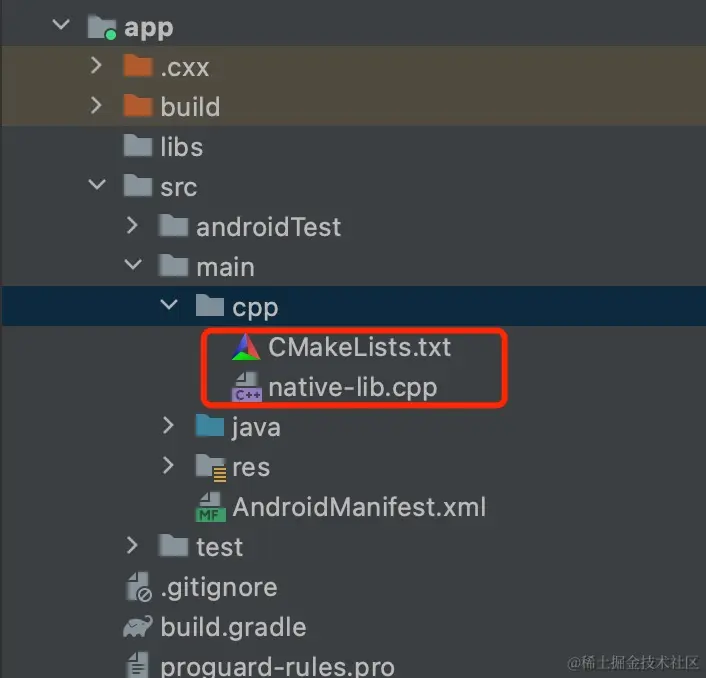Click the res resources folder icon
Screen dimensions: 706x678
pos(211,467)
